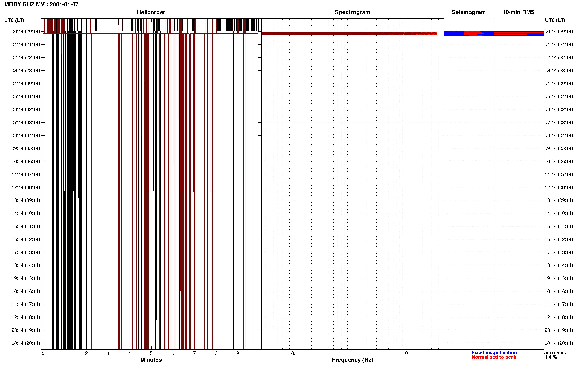Click the left '12:14 (08:14)' time label
The width and height of the screenshot is (588, 368).
click(x=26, y=187)
